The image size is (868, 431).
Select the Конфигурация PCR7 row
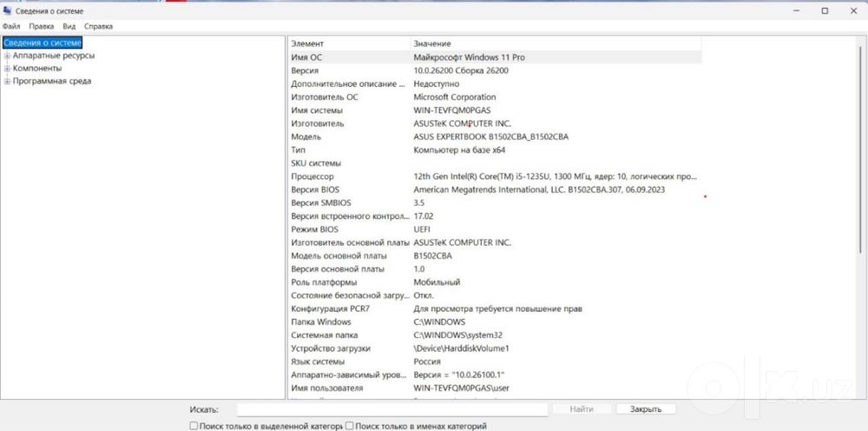[496, 308]
